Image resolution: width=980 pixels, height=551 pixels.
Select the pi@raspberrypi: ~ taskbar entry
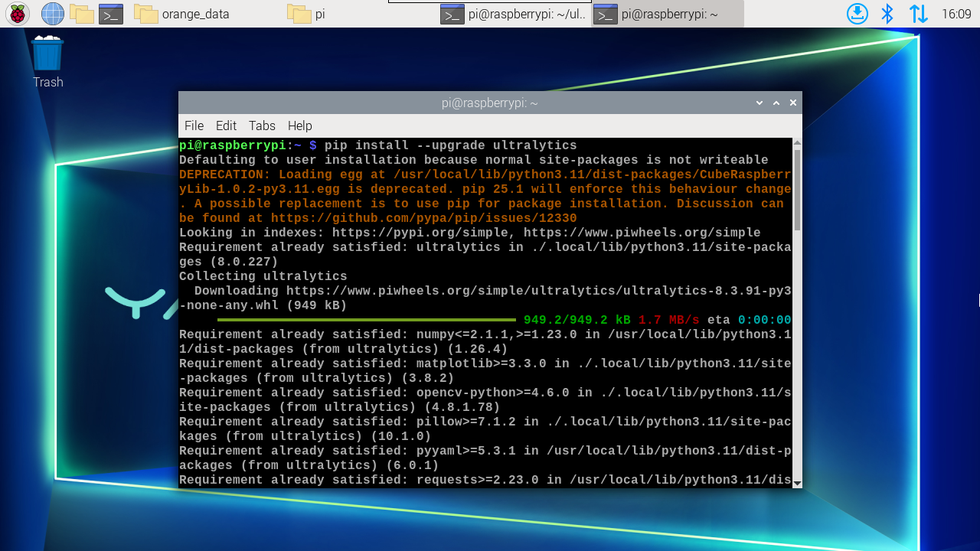(668, 14)
